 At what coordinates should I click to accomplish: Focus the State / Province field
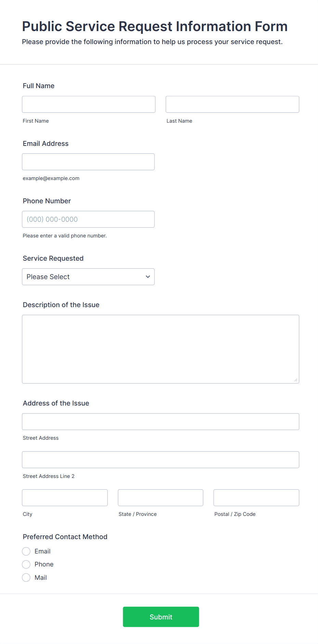(160, 497)
